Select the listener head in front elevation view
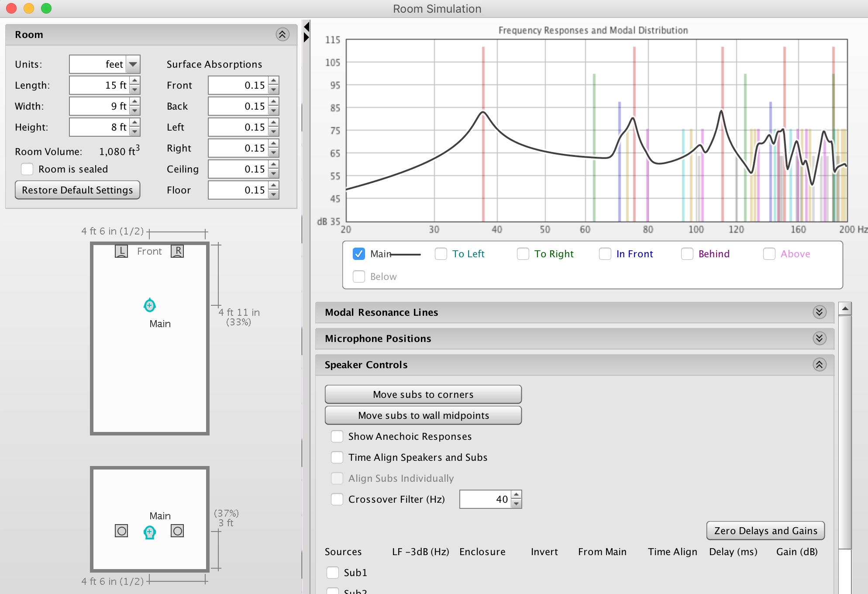 [x=149, y=532]
